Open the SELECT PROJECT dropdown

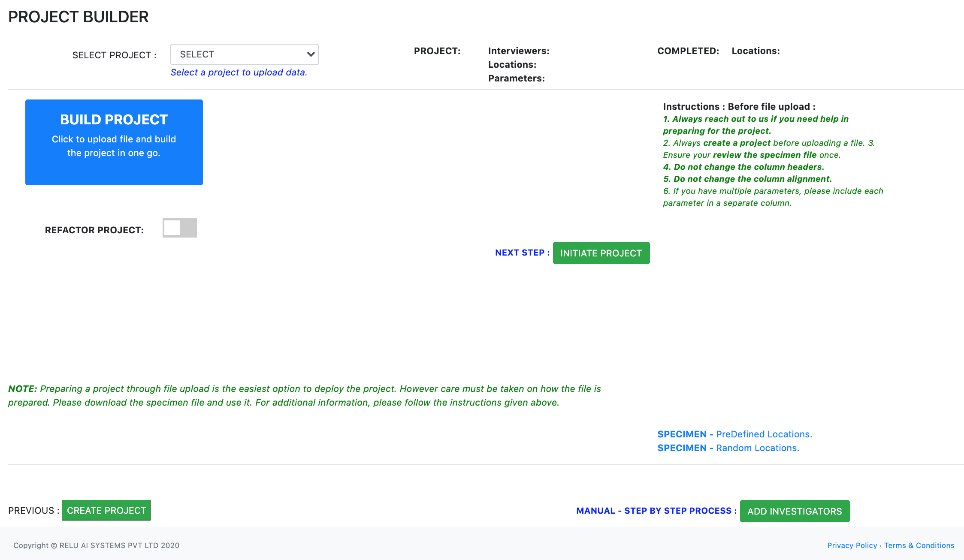pyautogui.click(x=245, y=54)
